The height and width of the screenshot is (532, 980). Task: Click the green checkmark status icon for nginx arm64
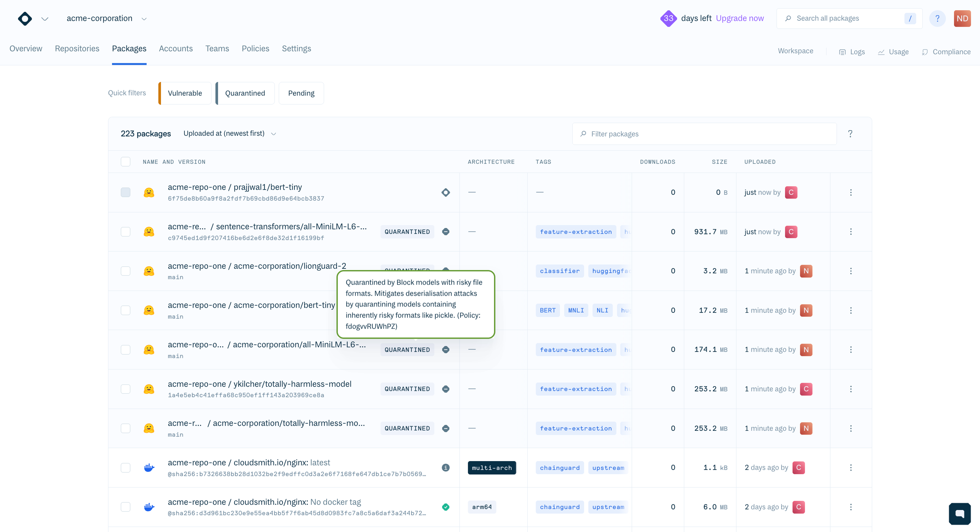tap(446, 507)
